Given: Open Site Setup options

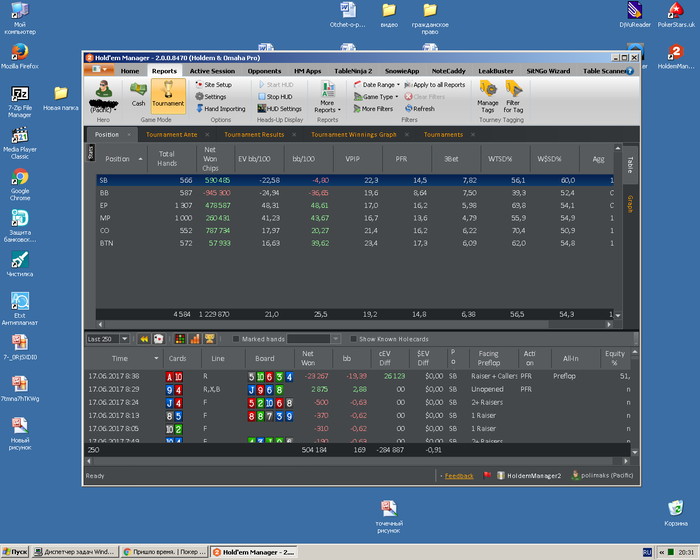Looking at the screenshot, I should click(x=214, y=84).
